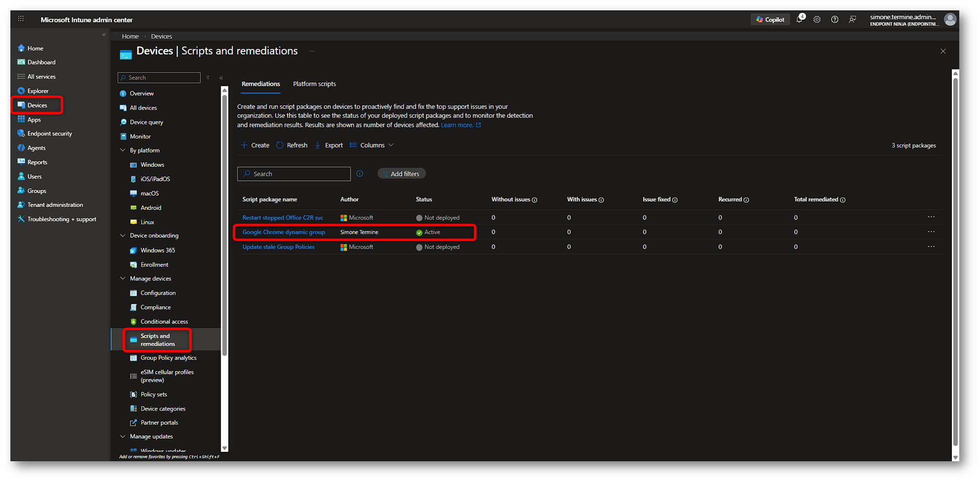The width and height of the screenshot is (980, 482).
Task: Open ellipsis menu for Google Chrome row
Action: pyautogui.click(x=931, y=232)
